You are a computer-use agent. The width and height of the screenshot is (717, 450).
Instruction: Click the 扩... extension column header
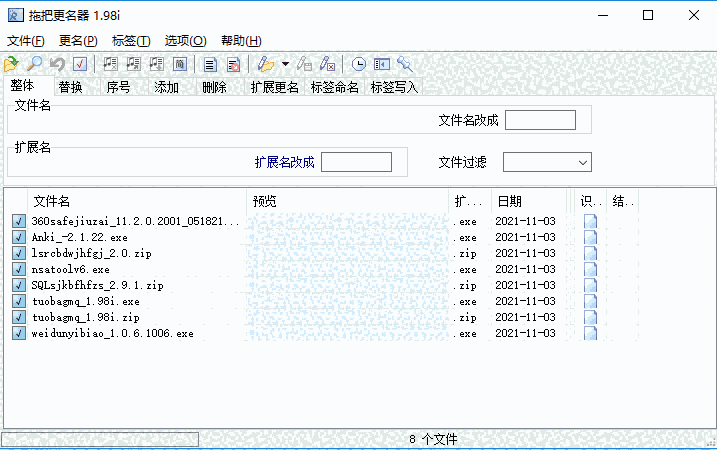pos(470,201)
